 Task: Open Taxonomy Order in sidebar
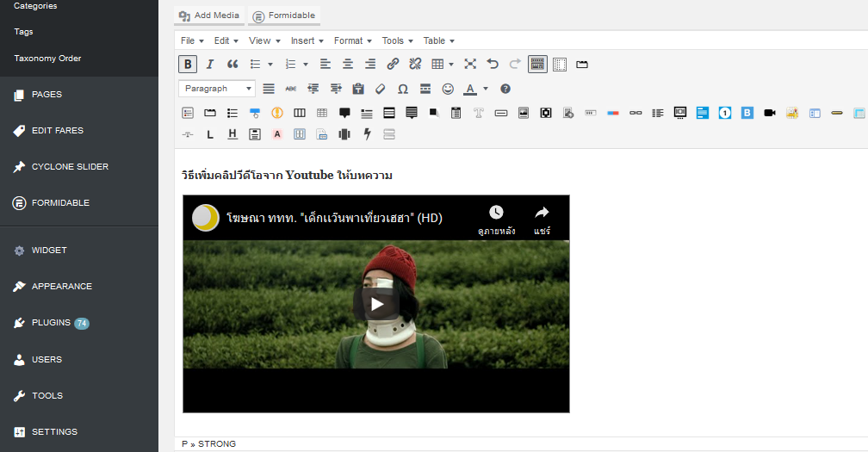(x=47, y=58)
